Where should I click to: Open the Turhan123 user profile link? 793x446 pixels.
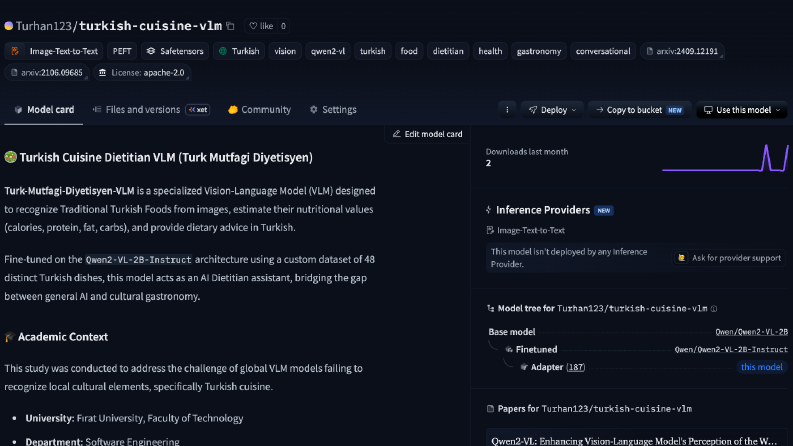pyautogui.click(x=43, y=26)
